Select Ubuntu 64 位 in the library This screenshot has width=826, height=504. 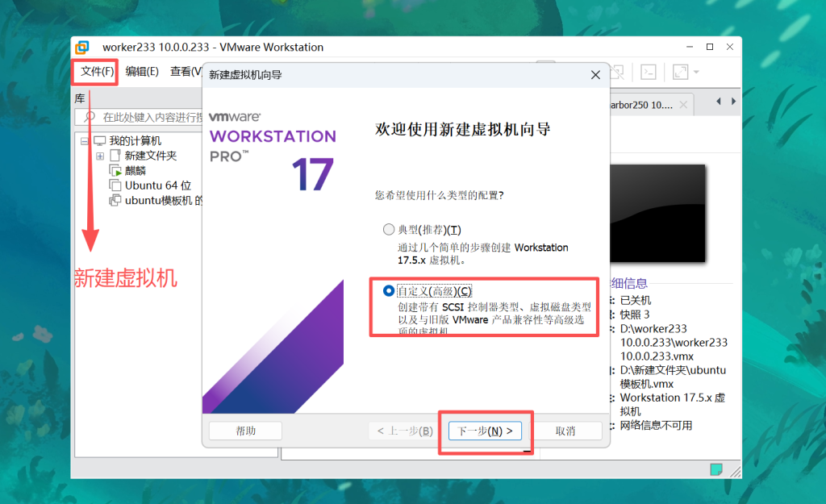coord(157,185)
